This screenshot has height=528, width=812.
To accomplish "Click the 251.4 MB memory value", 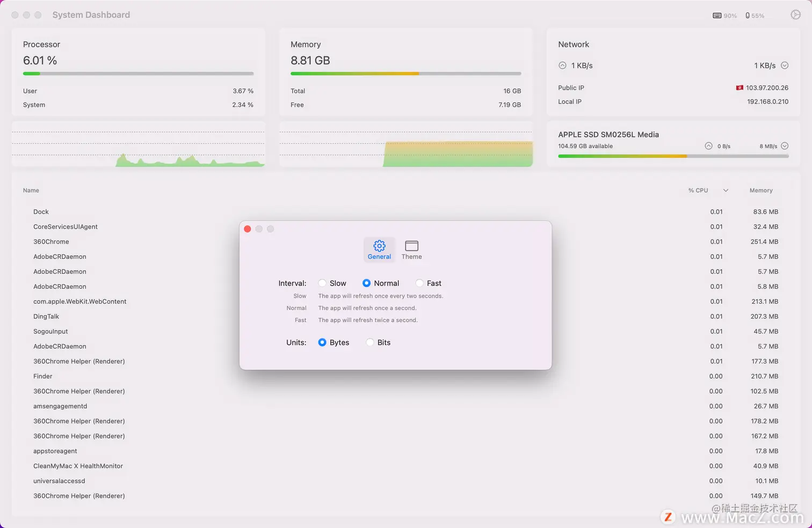I will 764,242.
